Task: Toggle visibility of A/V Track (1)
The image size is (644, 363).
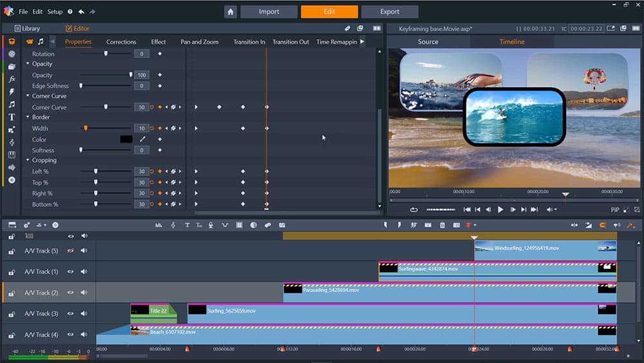Action: (x=71, y=271)
